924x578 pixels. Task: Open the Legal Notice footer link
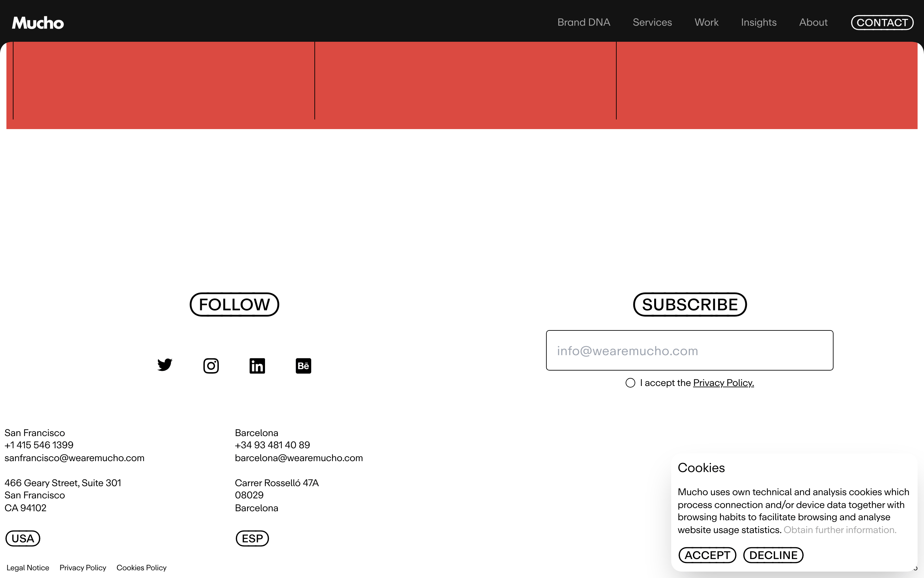28,568
